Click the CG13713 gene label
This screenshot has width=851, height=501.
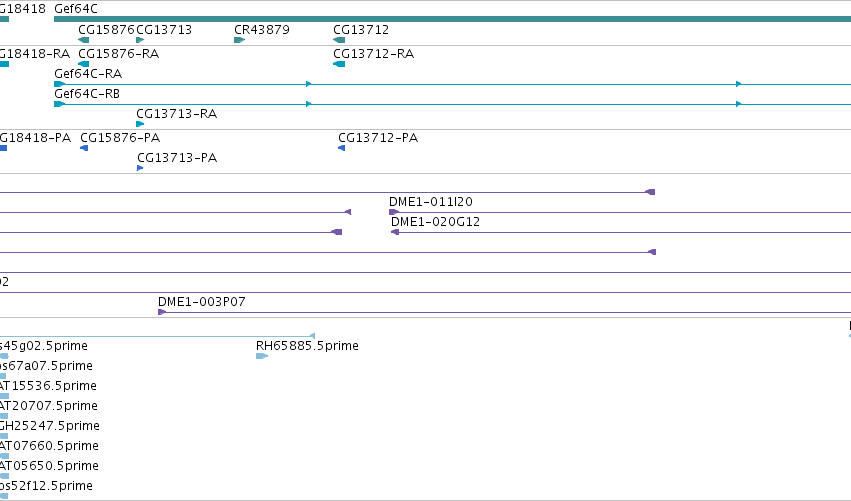[x=164, y=30]
